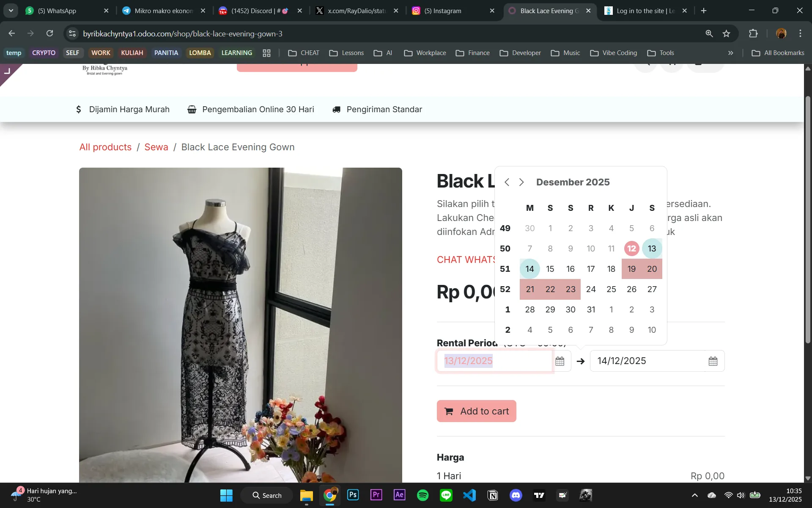Open Notion from taskbar
Screen dimensions: 812x508
coord(493,495)
